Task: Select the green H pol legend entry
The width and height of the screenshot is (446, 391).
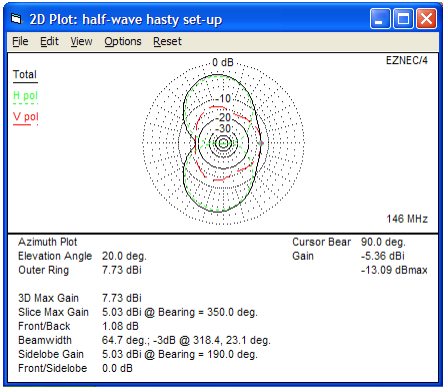Action: pyautogui.click(x=25, y=96)
